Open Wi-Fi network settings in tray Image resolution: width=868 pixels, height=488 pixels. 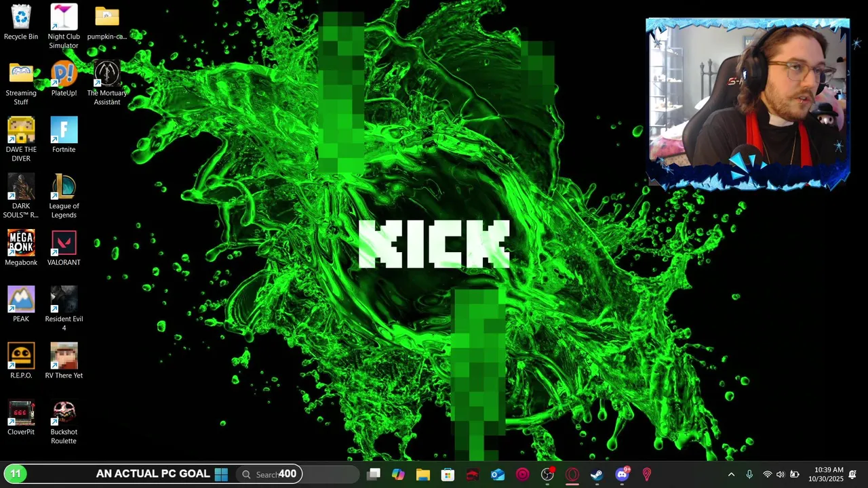[768, 474]
